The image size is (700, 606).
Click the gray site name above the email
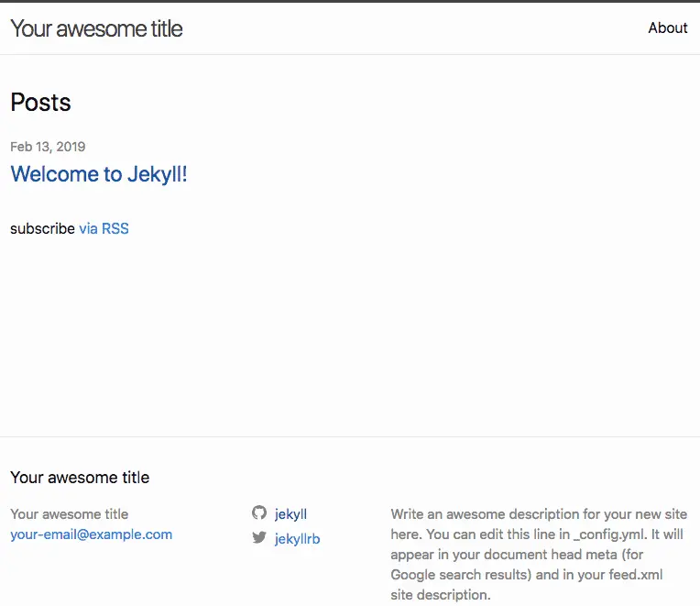click(x=69, y=514)
